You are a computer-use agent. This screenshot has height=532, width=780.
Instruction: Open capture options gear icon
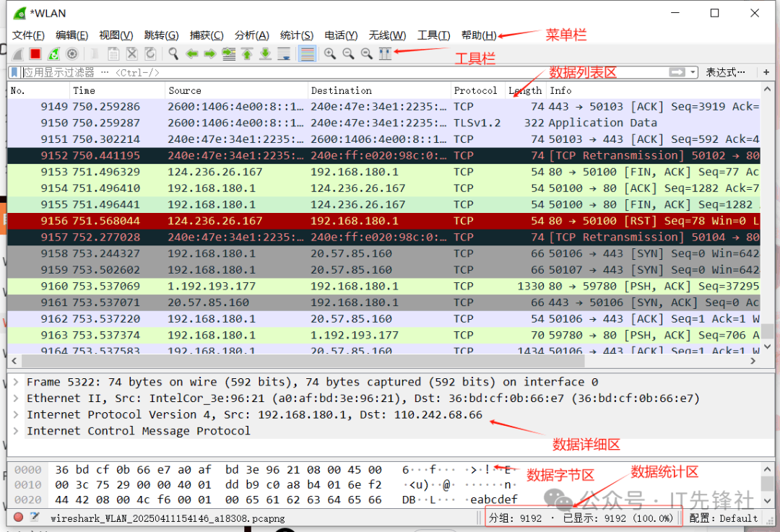[72, 54]
